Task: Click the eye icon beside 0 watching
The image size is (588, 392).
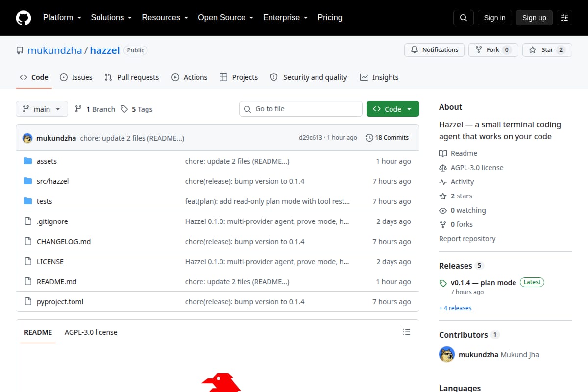Action: (443, 210)
